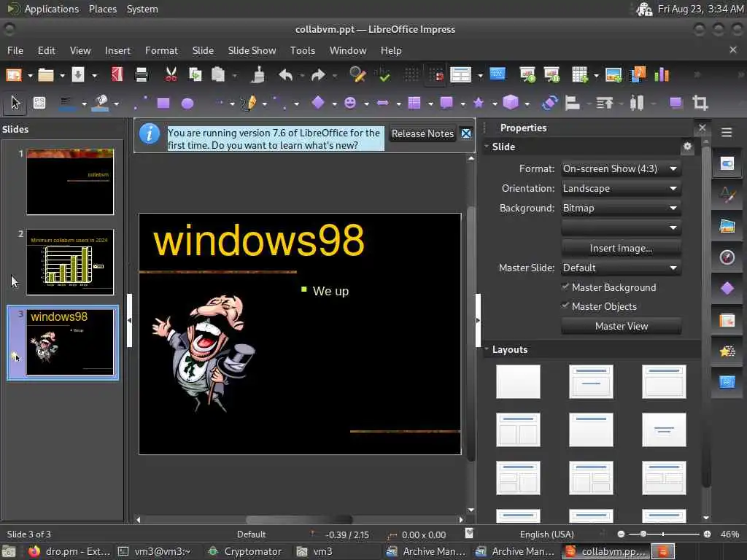This screenshot has height=560, width=747.
Task: Click the Cut scissors icon
Action: 171,75
